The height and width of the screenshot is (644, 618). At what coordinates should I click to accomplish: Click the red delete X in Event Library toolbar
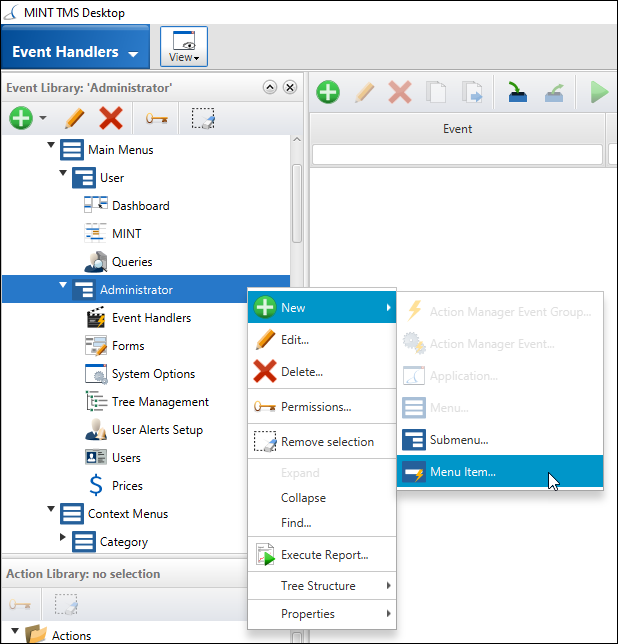pos(111,118)
